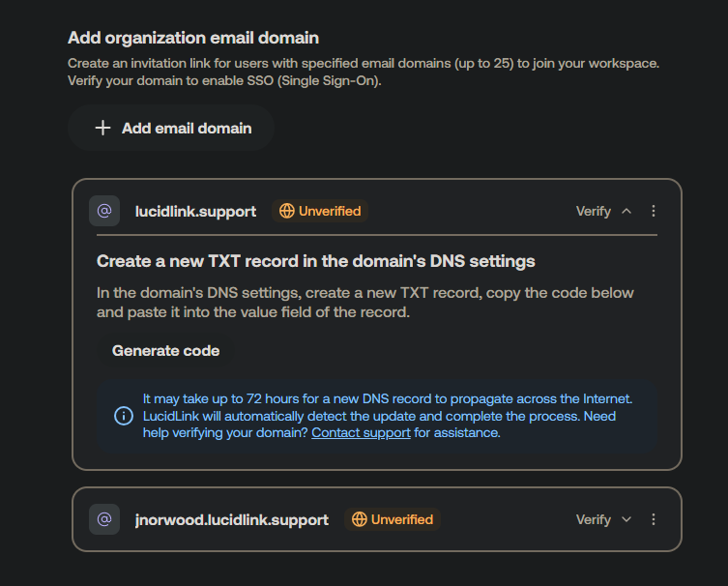Click the Unverified badge for lucidlink.support
The image size is (728, 586).
tap(320, 211)
